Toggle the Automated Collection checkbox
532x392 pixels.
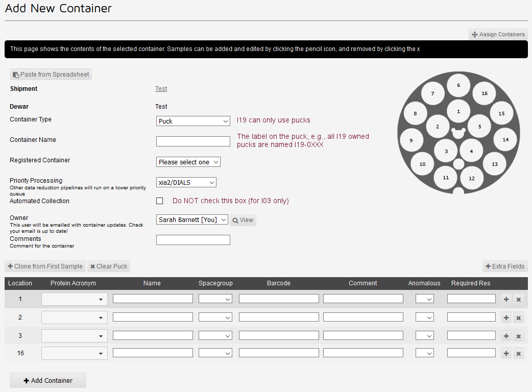[x=159, y=201]
